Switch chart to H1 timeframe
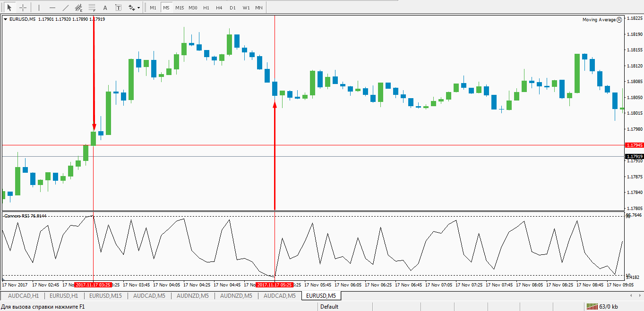This screenshot has width=644, height=311. click(x=206, y=8)
